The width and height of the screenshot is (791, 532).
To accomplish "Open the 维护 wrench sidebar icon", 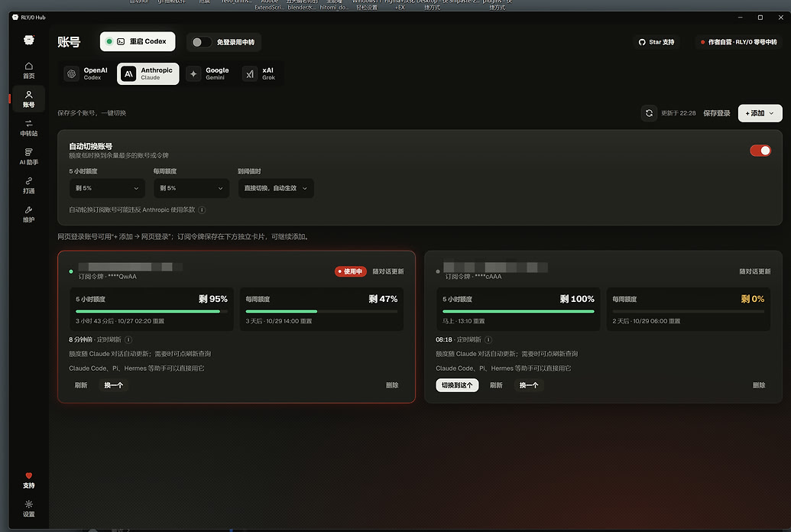I will click(29, 214).
